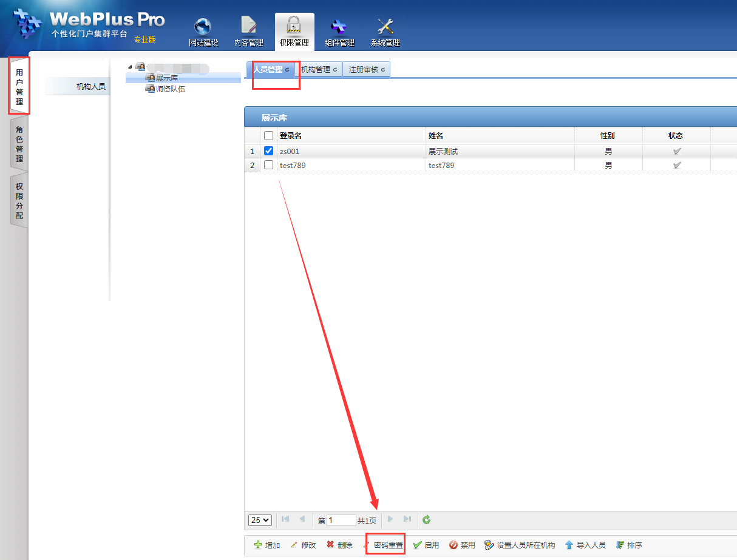Screen dimensions: 737x560
Task: Click the page number input field
Action: (341, 520)
